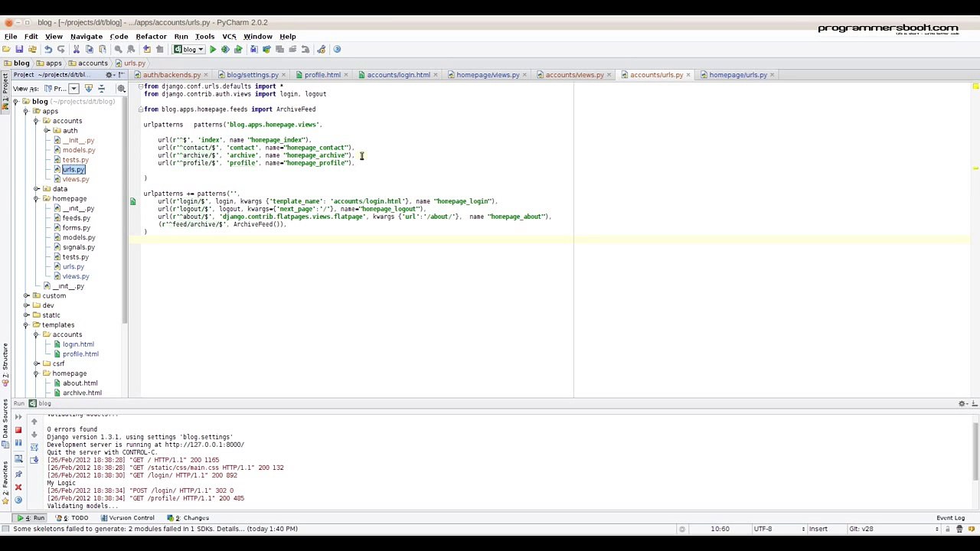Click the Dump threads icon in Run panel
Image resolution: width=980 pixels, height=551 pixels.
[x=18, y=458]
